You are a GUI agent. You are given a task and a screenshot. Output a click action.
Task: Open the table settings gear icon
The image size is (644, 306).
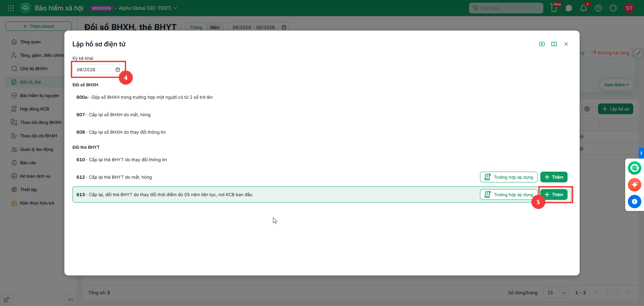click(x=587, y=109)
